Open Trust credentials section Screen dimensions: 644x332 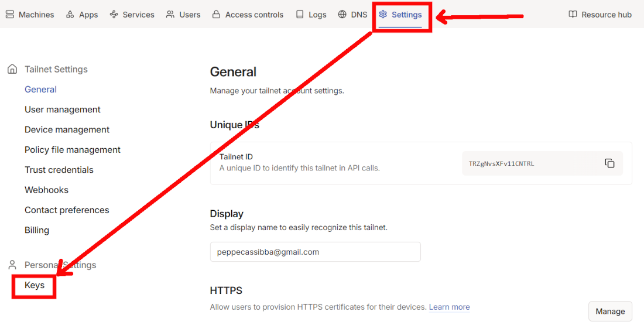(59, 170)
